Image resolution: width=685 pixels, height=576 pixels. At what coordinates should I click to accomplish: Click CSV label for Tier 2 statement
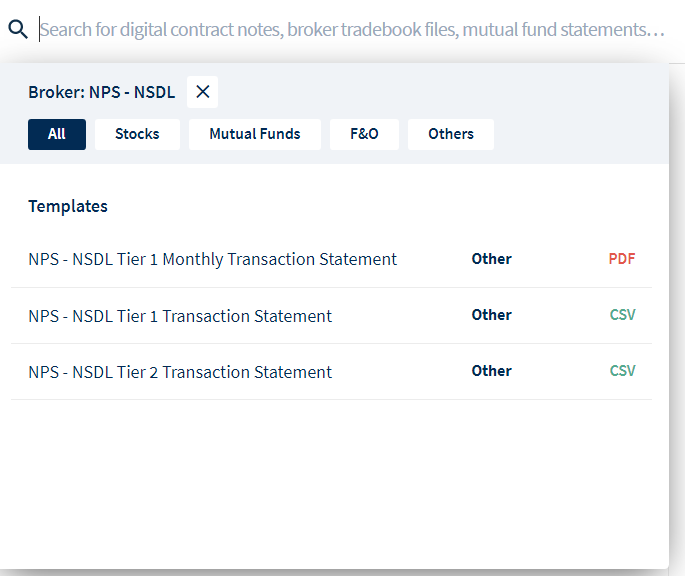[623, 371]
